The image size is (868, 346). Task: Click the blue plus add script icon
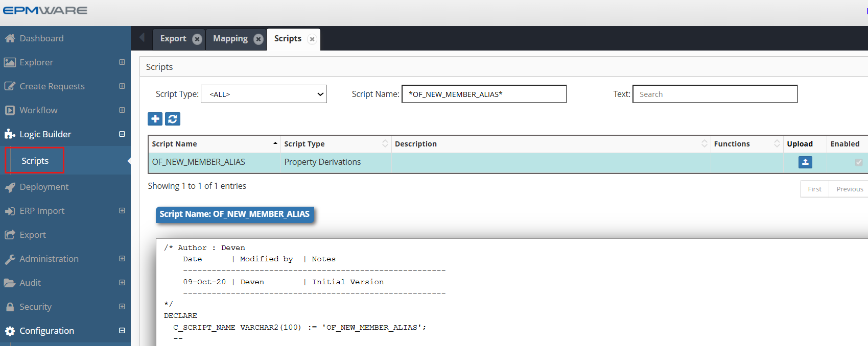click(x=155, y=119)
